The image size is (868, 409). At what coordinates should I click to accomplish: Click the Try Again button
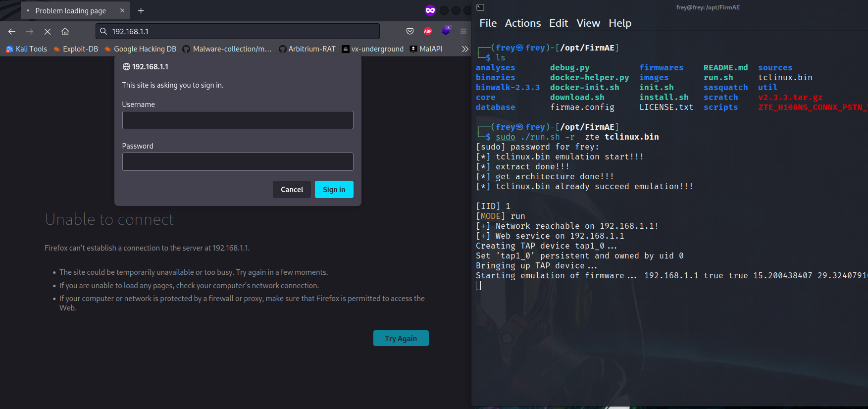(x=401, y=338)
